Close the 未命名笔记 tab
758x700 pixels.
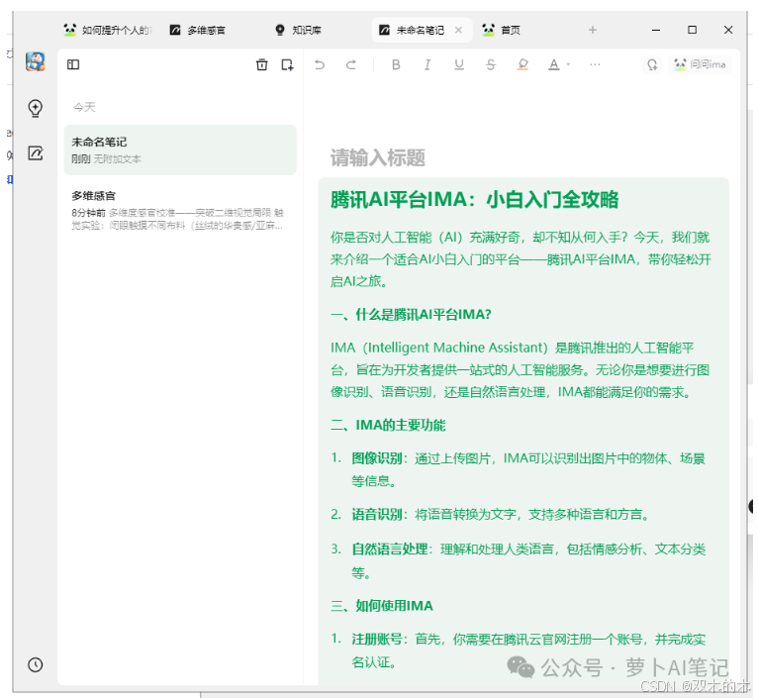click(458, 30)
